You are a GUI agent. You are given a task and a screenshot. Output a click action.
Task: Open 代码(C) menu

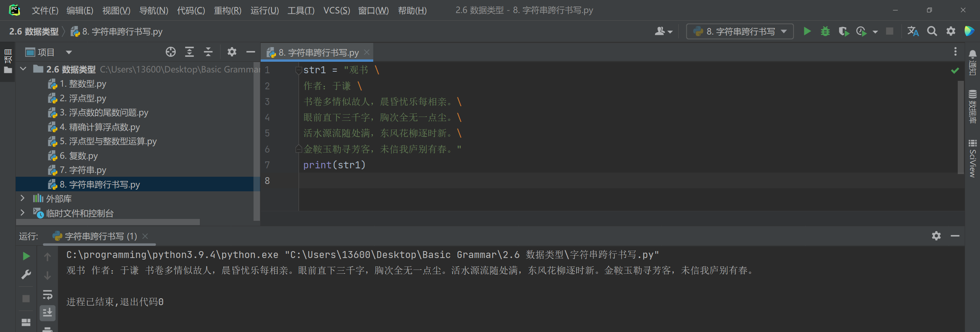pos(191,10)
